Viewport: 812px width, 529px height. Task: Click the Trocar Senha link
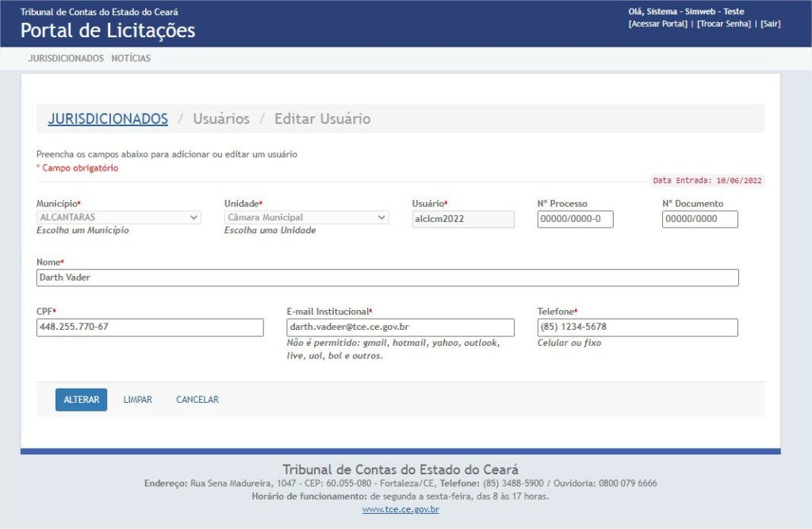pos(723,24)
